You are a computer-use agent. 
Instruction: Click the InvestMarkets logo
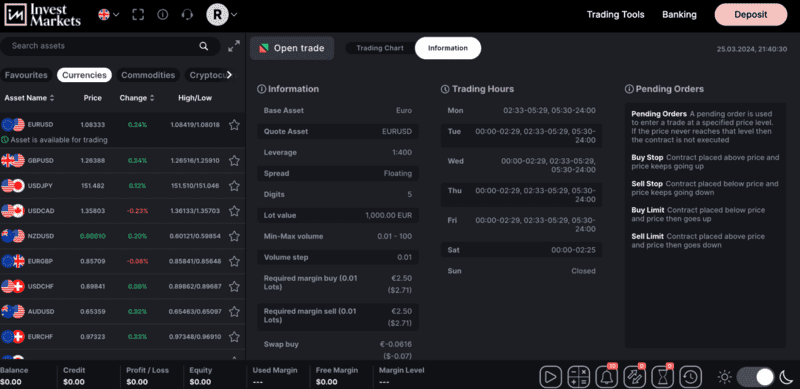43,14
